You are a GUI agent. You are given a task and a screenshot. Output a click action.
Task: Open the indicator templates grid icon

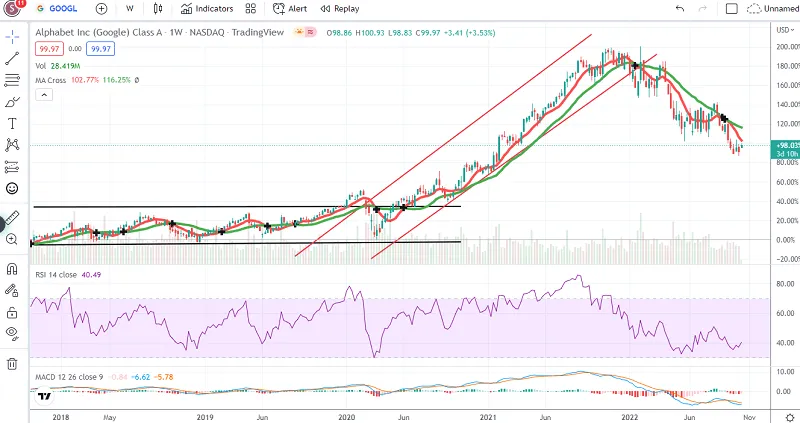click(251, 9)
